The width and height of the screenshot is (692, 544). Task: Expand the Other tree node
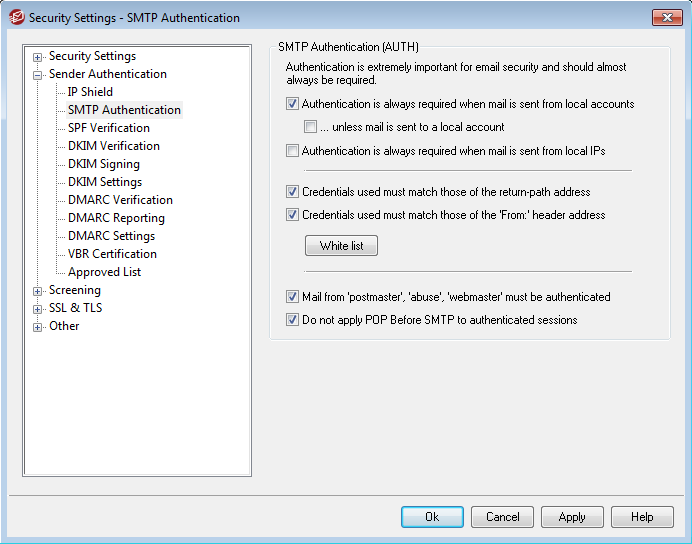(38, 327)
